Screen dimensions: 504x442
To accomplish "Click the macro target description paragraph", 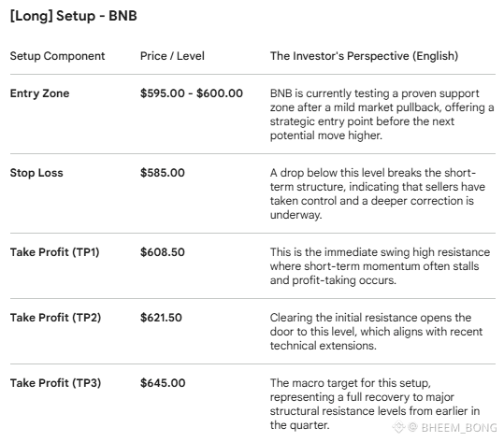I will click(375, 404).
